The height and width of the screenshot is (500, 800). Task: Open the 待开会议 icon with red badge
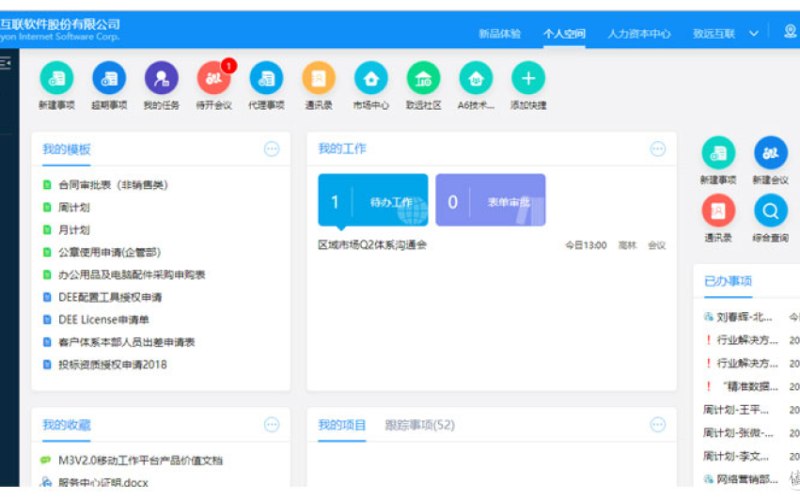tap(214, 78)
